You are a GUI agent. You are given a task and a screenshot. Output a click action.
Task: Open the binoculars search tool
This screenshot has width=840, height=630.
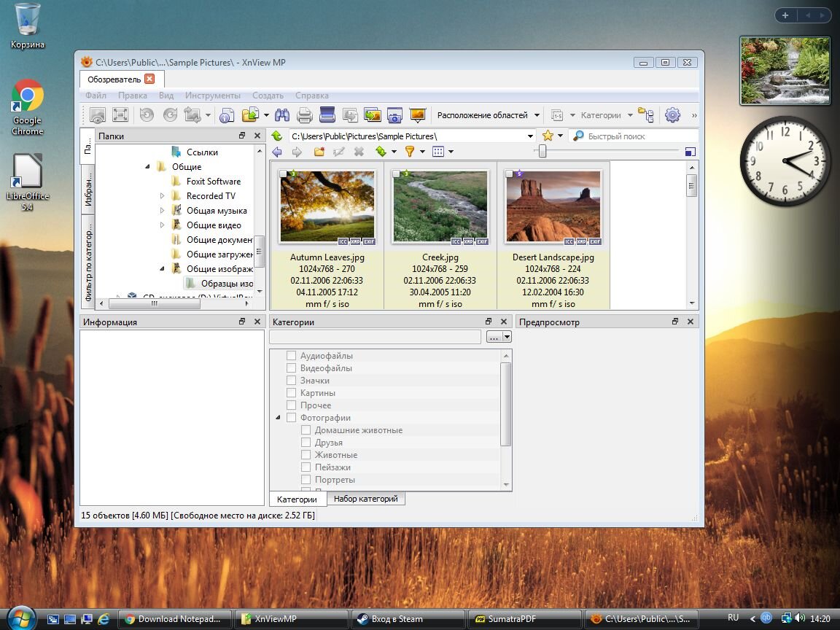click(x=282, y=115)
